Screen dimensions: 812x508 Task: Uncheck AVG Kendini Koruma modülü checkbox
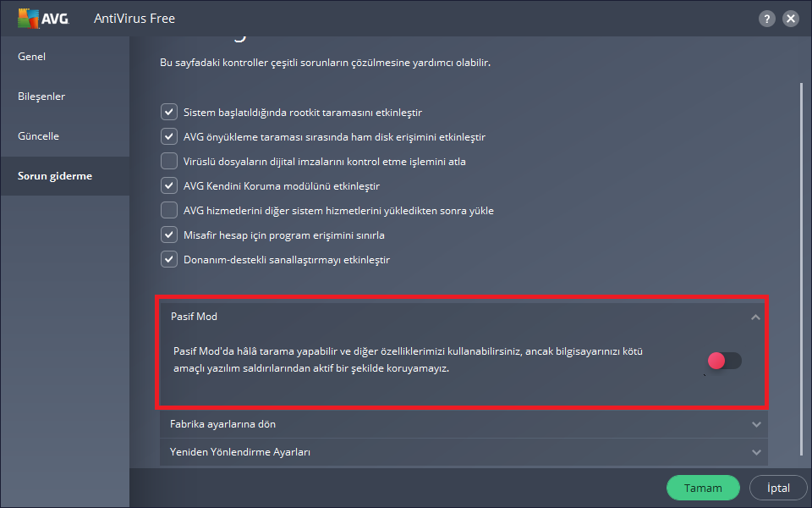[169, 185]
